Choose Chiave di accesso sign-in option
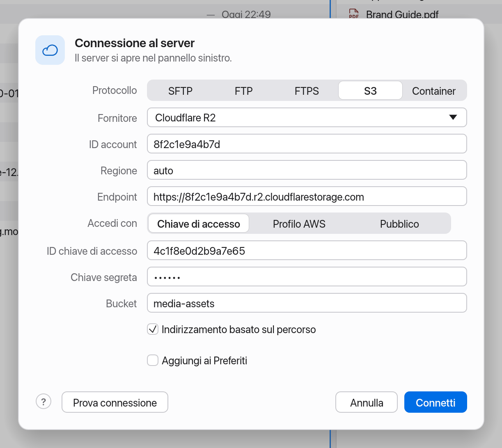Viewport: 502px width, 448px height. 199,224
